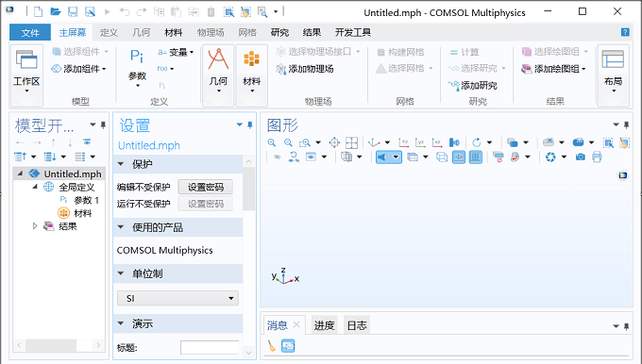Switch to the yz view
Screen dimensions: 642x364
click(x=420, y=142)
